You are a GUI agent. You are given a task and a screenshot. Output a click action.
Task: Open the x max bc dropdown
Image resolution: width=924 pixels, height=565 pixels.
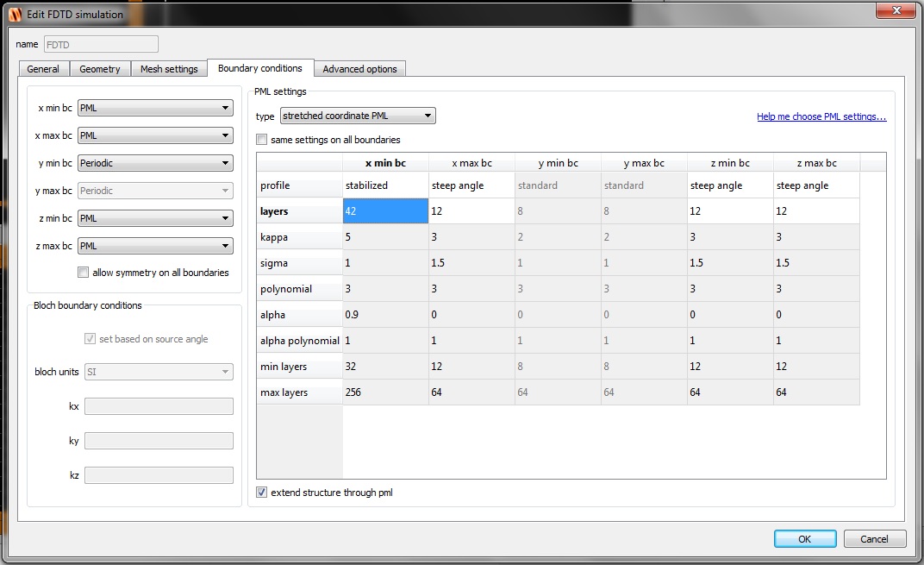click(x=155, y=135)
